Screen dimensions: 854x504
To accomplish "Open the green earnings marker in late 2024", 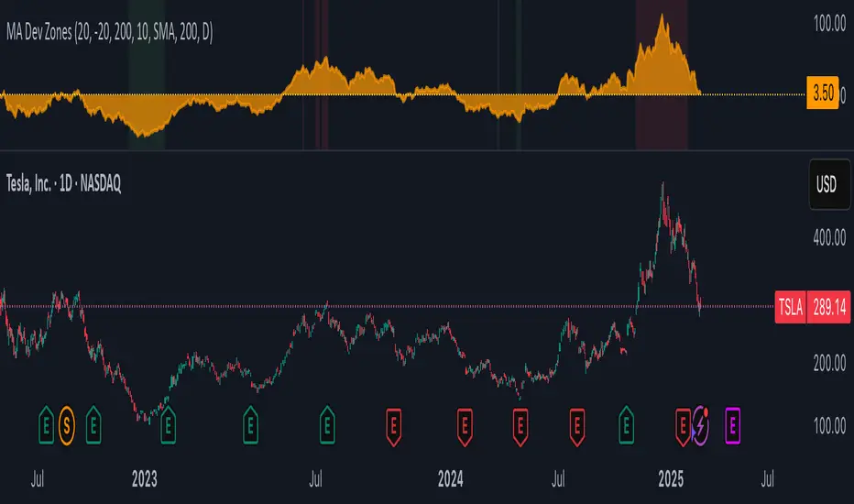I will (627, 425).
